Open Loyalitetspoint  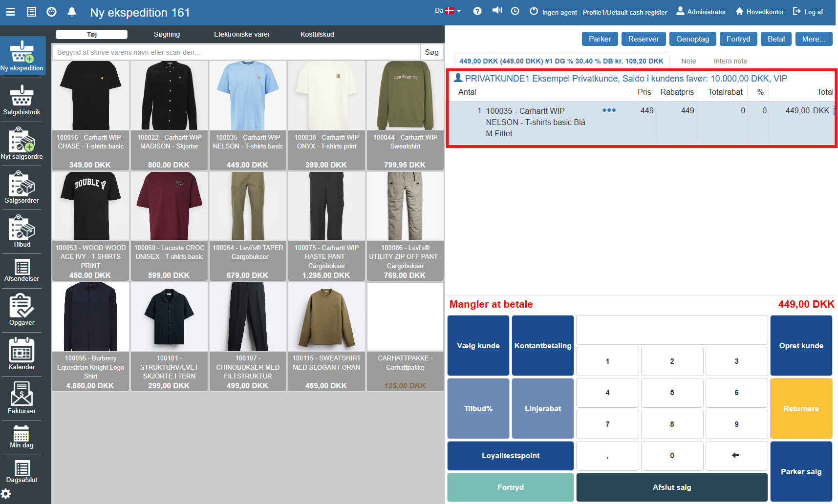tap(511, 456)
